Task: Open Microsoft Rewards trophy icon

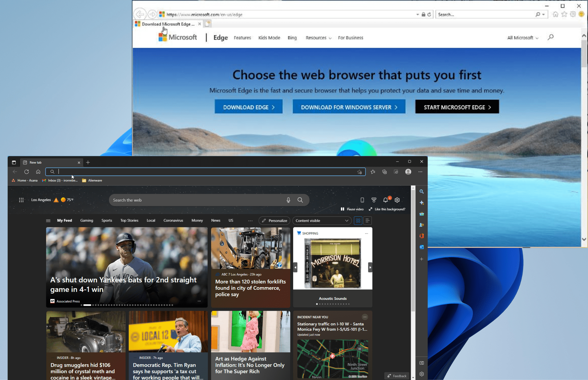Action: point(374,200)
